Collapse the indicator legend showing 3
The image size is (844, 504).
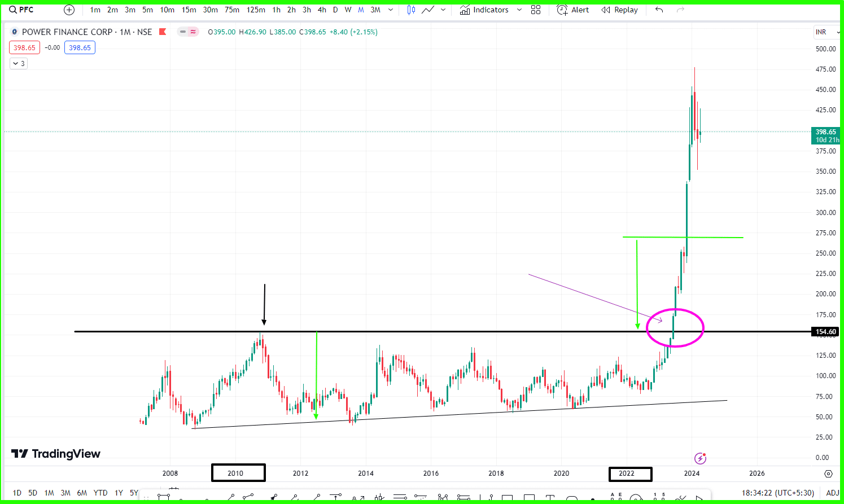coord(19,64)
